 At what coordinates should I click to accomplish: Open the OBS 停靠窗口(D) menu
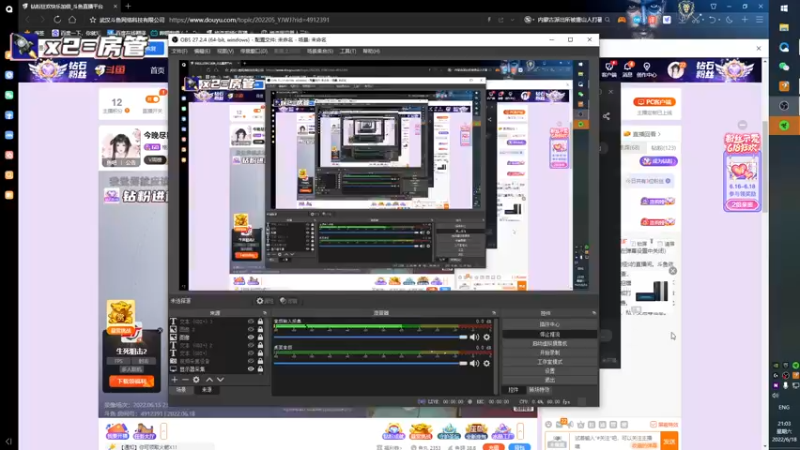point(254,52)
